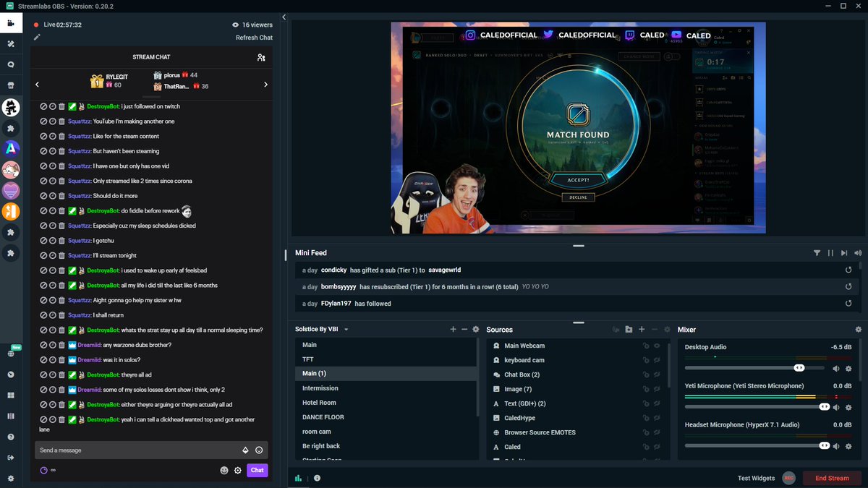The width and height of the screenshot is (868, 488).
Task: Select the TFT scene
Action: [x=386, y=359]
